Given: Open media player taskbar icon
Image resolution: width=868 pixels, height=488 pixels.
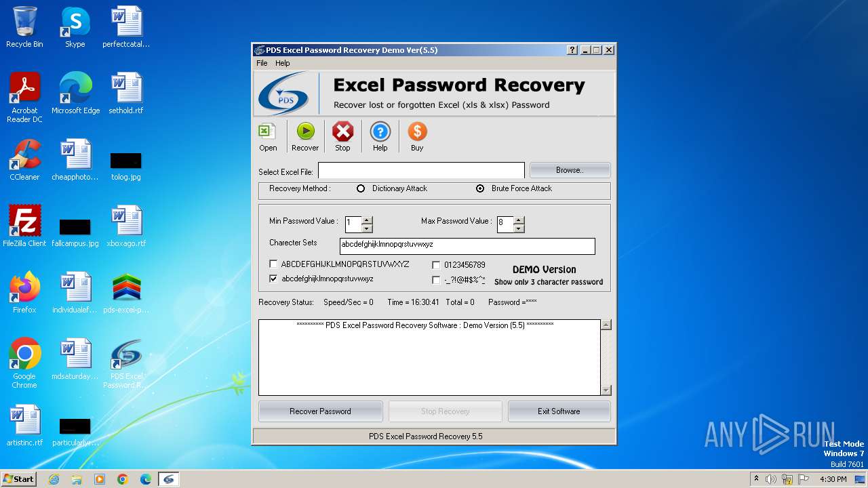Looking at the screenshot, I should 100,479.
